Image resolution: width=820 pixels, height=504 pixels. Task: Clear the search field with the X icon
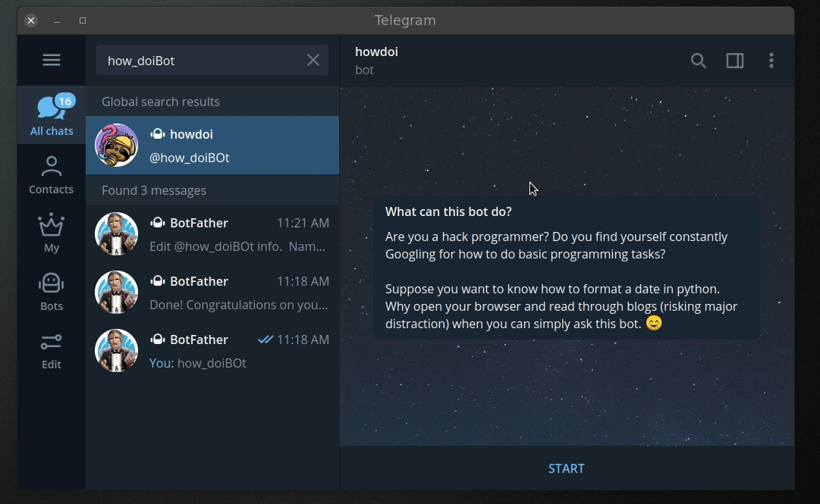click(313, 60)
